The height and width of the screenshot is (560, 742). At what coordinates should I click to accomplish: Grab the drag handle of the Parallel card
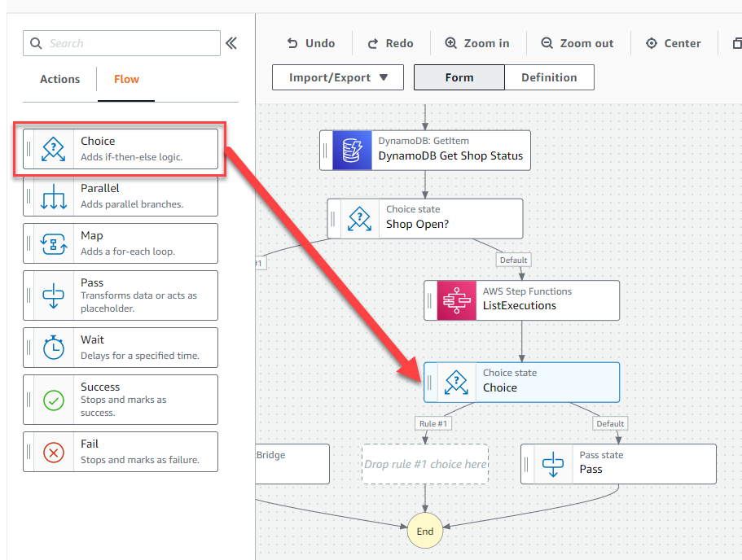coord(29,196)
